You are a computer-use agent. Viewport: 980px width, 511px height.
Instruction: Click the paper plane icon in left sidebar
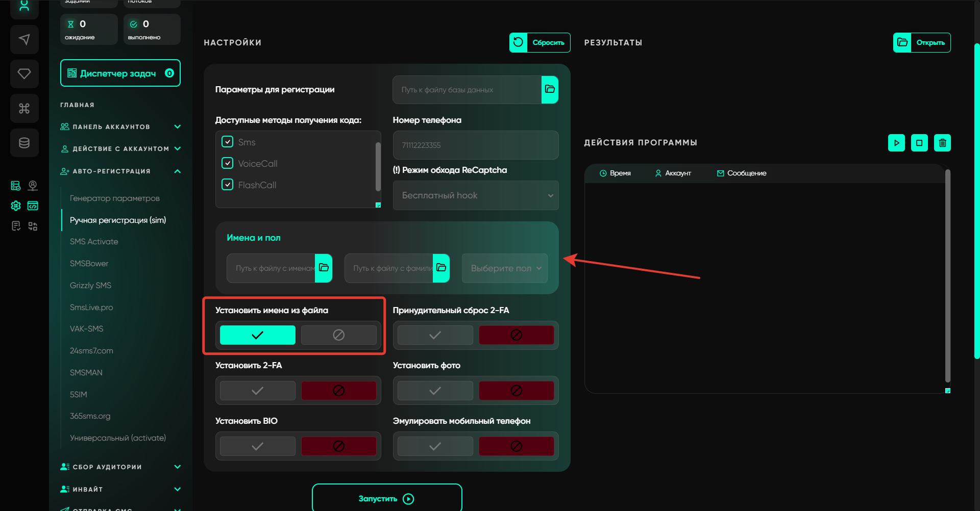[24, 39]
